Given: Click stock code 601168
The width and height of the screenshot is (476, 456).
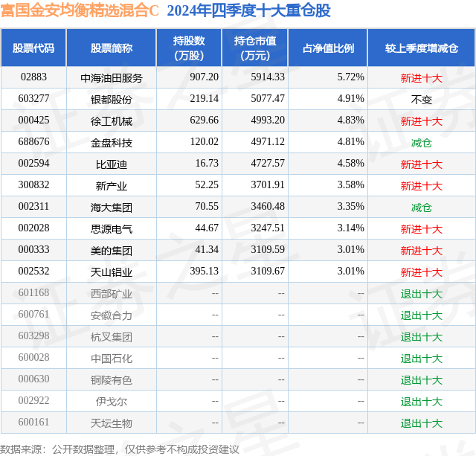Looking at the screenshot, I should pos(33,292).
